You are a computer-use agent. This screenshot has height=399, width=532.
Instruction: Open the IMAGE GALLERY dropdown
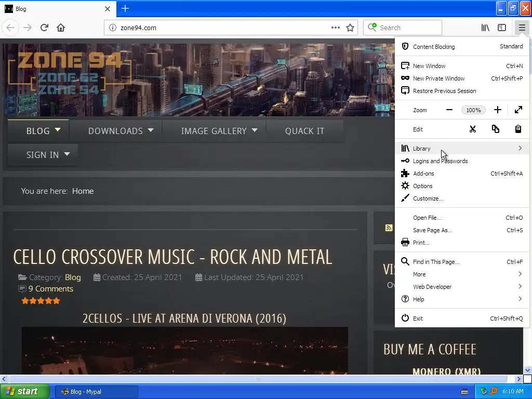(215, 130)
